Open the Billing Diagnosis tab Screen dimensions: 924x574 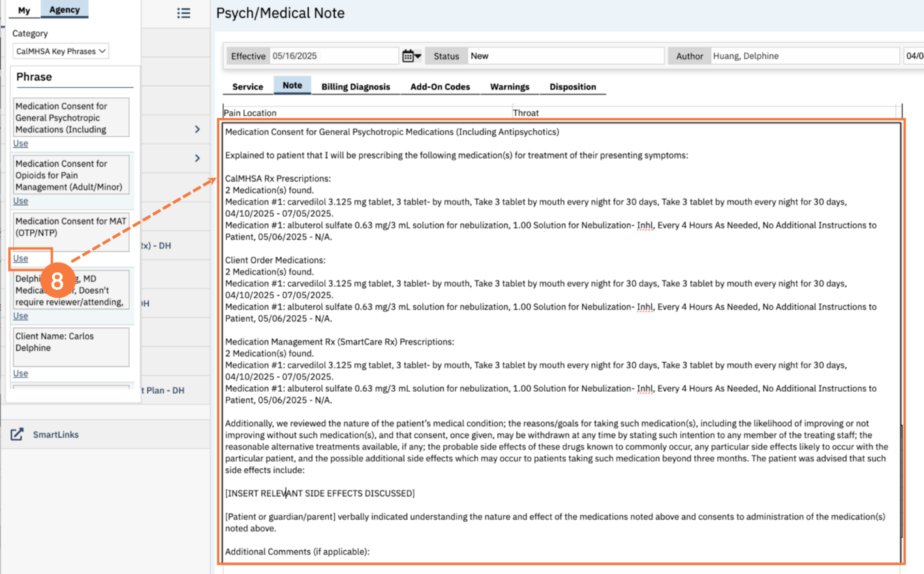[356, 87]
